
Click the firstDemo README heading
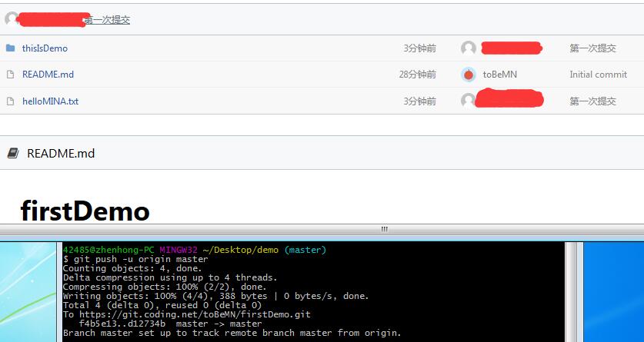(85, 210)
